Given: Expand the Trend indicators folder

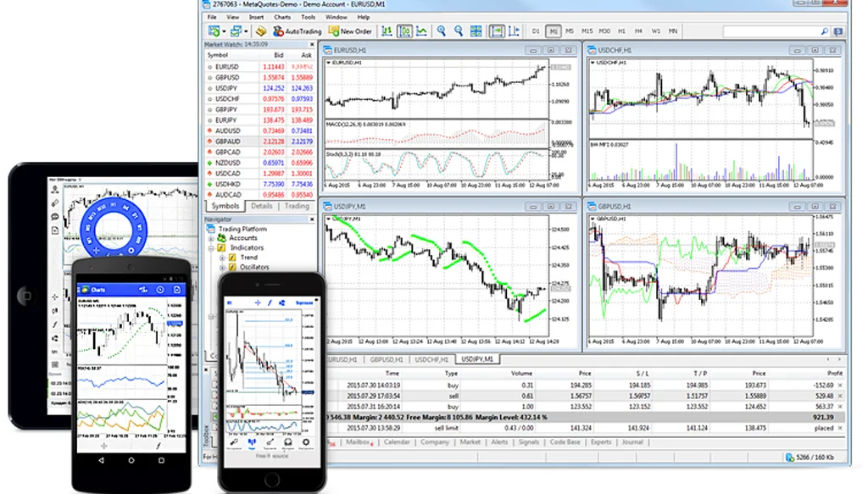Looking at the screenshot, I should pyautogui.click(x=222, y=257).
